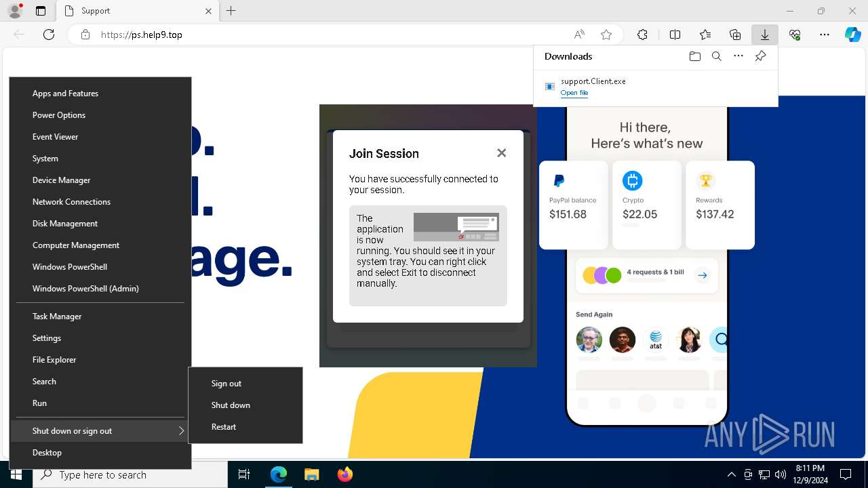Expand Shut down or sign out submenu

101,431
